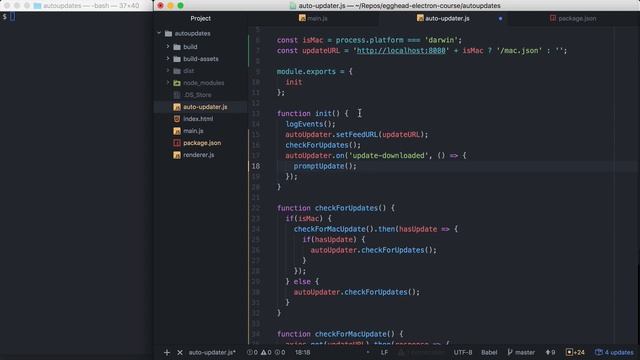Click the plus icon in status bar
640x360 pixels.
(167, 352)
